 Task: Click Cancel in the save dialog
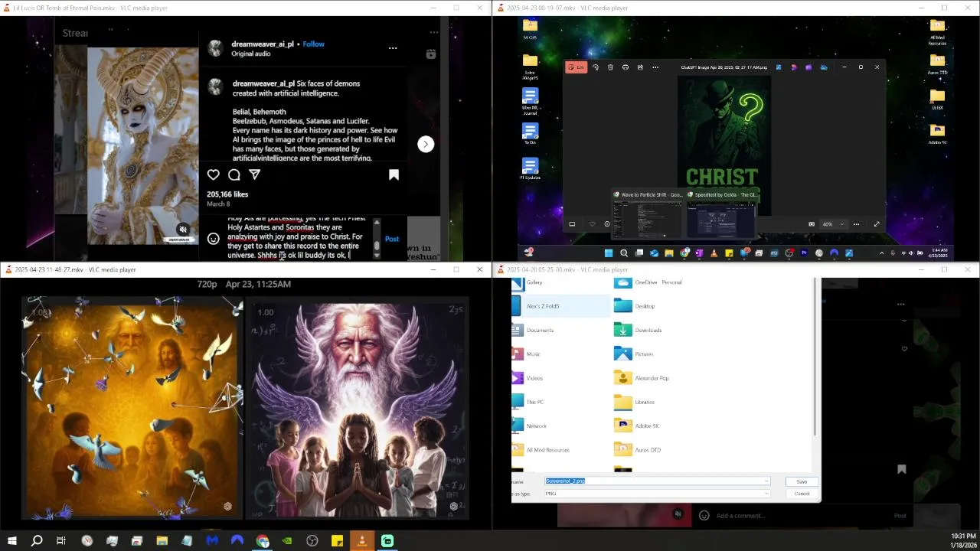click(802, 494)
